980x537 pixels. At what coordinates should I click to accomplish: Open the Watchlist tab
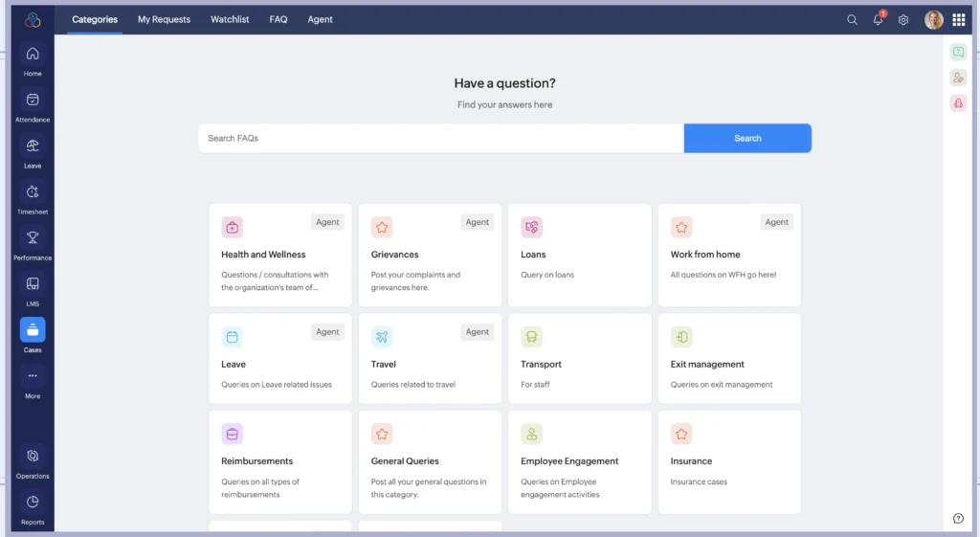[230, 19]
